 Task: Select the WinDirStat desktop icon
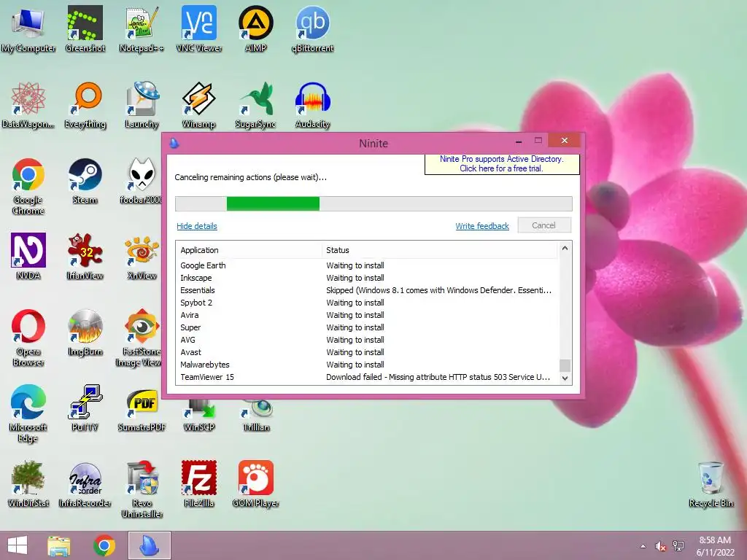(x=28, y=484)
